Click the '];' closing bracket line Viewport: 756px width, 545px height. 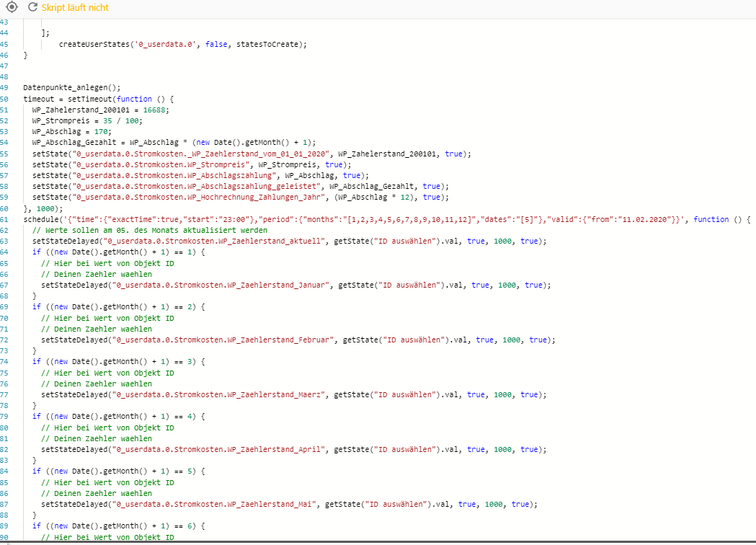click(45, 33)
